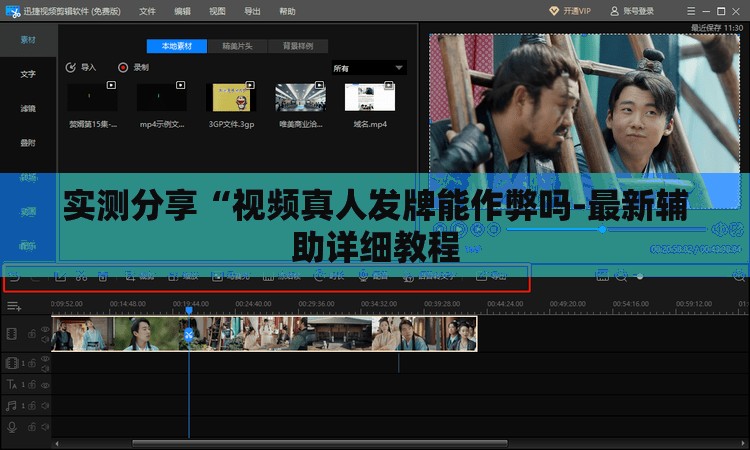This screenshot has width=750, height=450.
Task: Select the freeze frame (冻结帧) tool
Action: coord(282,276)
